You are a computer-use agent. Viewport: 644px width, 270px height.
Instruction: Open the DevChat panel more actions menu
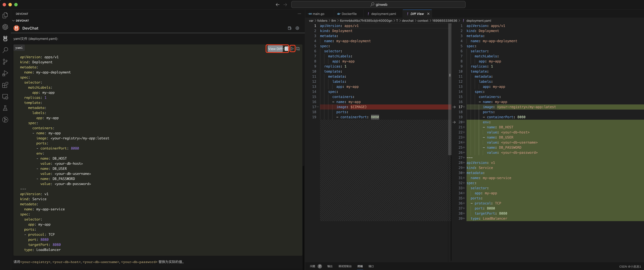(x=299, y=14)
